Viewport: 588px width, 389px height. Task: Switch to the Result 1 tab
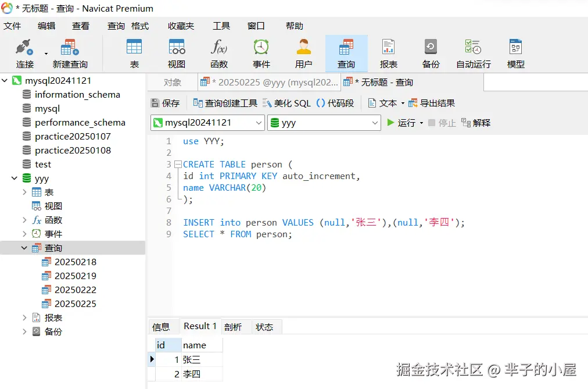click(200, 326)
